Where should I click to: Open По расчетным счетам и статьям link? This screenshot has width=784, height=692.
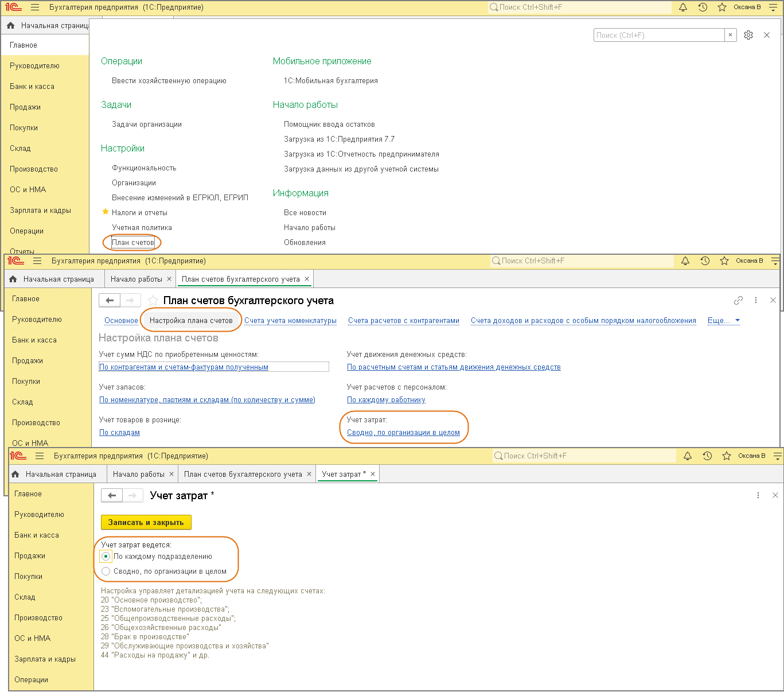(x=454, y=367)
